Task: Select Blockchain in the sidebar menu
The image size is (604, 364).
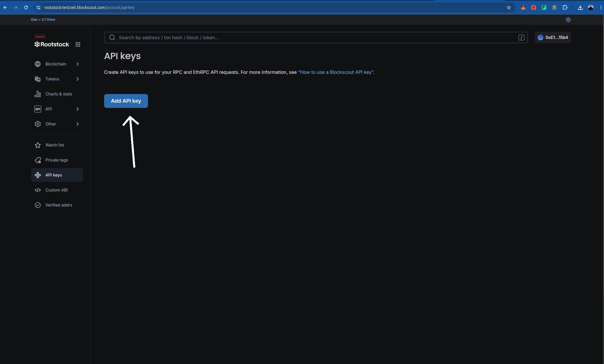Action: [x=56, y=64]
